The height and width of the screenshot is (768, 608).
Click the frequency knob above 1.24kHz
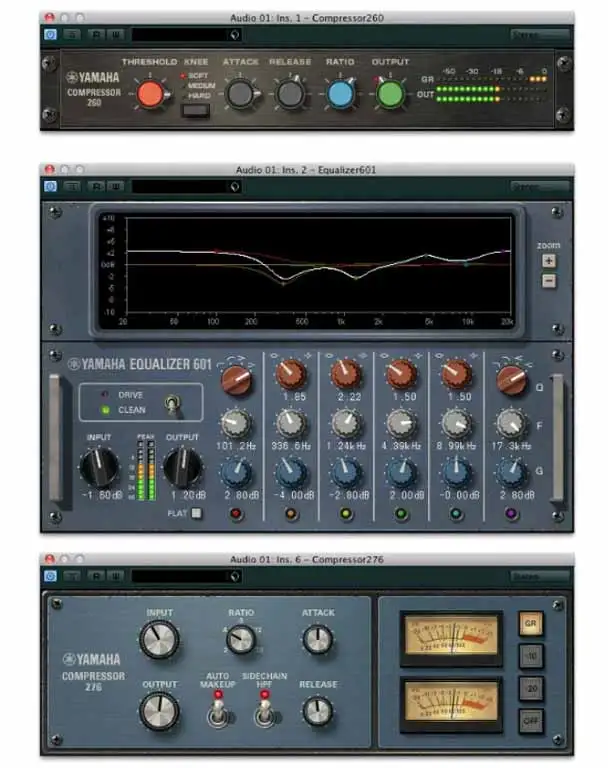coord(346,424)
